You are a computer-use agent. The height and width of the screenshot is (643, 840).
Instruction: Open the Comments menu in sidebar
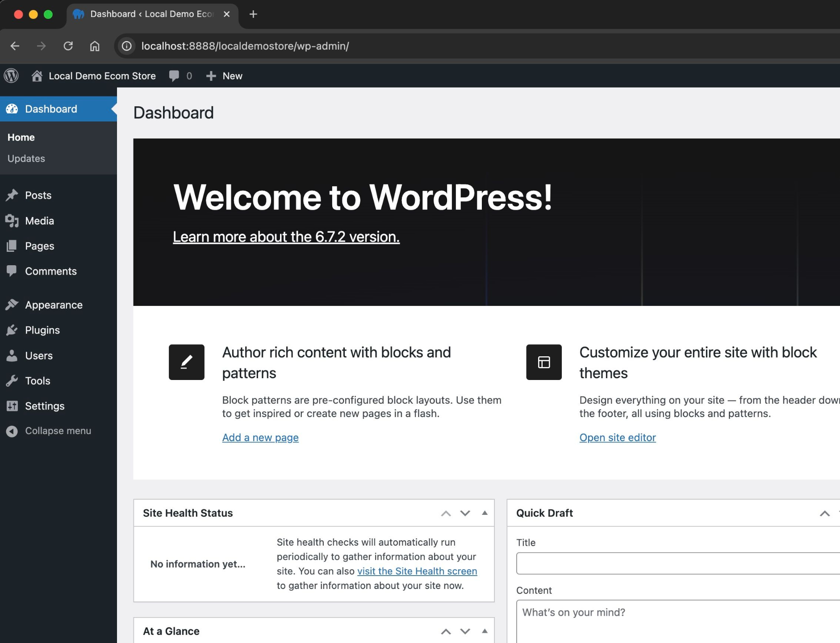(59, 271)
